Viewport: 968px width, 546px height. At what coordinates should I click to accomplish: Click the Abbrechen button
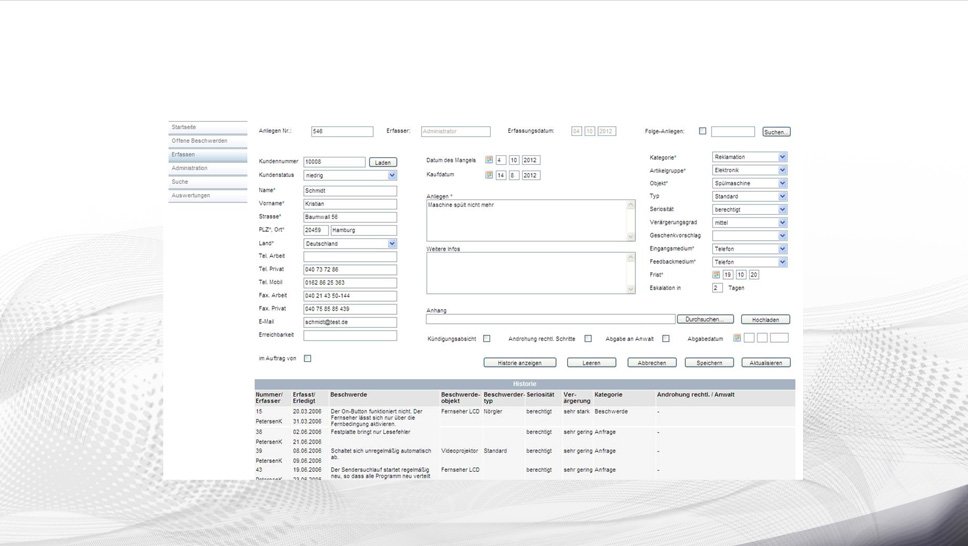(x=652, y=363)
